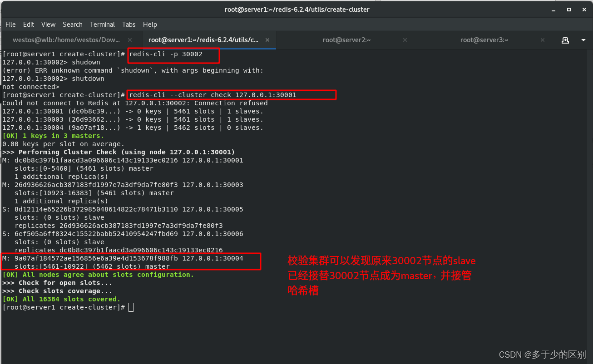Click the 127.0.0.1:30003 (26d93662...) summary line

coord(133,119)
